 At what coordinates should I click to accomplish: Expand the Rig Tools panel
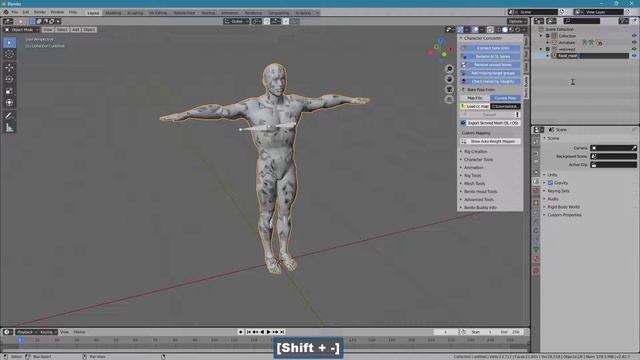pos(472,176)
